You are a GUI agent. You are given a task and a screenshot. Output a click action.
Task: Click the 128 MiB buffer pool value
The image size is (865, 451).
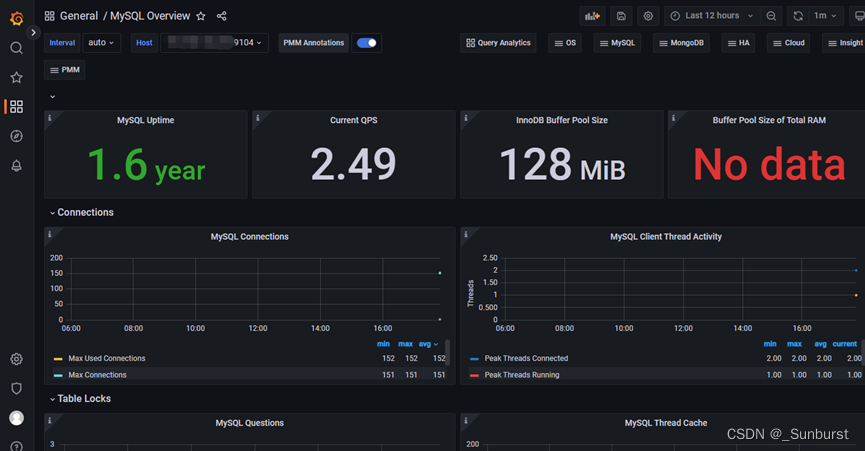pyautogui.click(x=562, y=164)
